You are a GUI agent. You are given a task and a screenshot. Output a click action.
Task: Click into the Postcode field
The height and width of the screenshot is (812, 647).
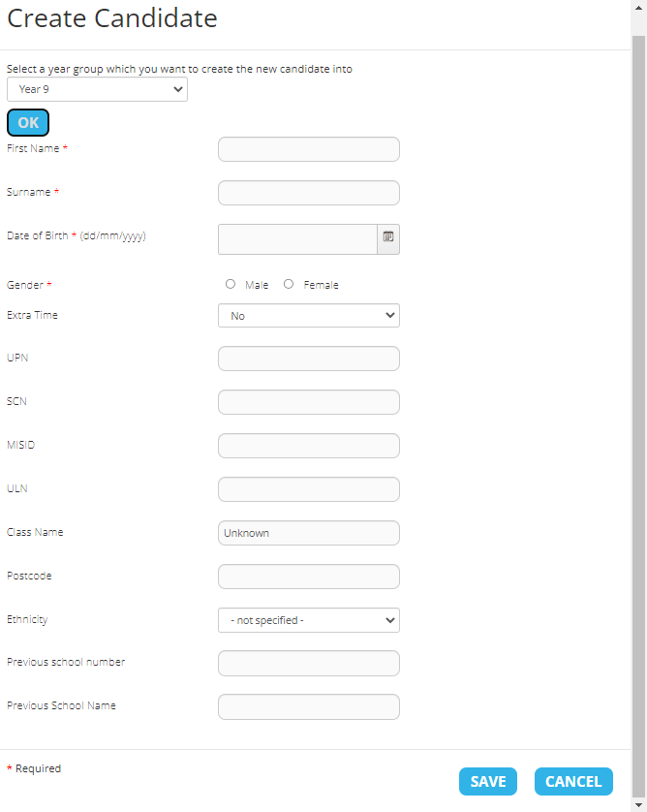tap(309, 577)
